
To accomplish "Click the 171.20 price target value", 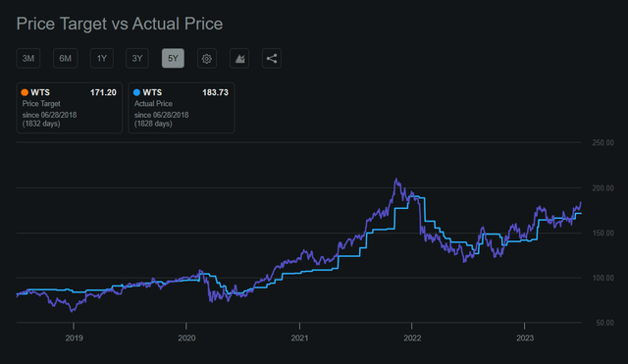I will [103, 92].
